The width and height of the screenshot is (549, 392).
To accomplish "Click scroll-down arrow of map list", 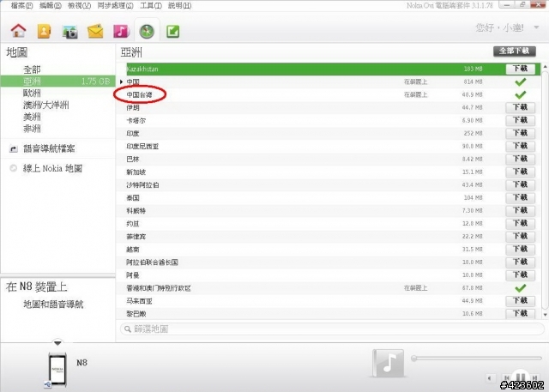I will [x=545, y=315].
